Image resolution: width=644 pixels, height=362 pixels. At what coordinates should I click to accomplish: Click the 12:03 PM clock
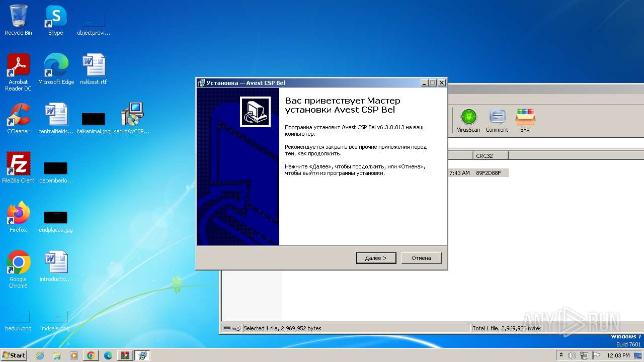point(618,355)
